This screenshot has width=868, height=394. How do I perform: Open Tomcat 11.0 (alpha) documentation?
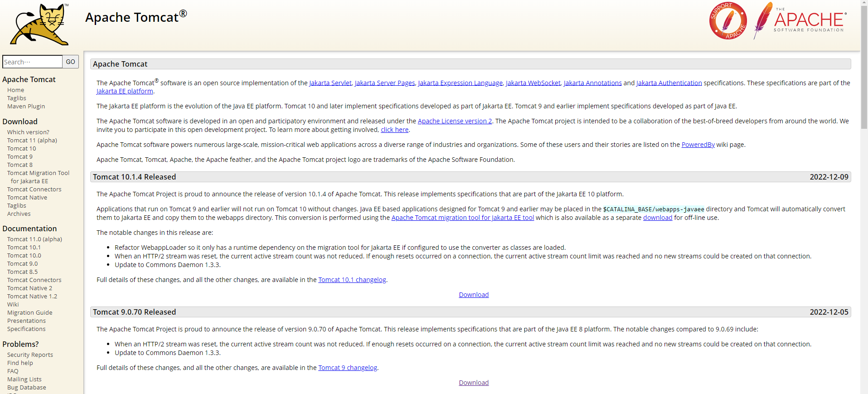(35, 239)
